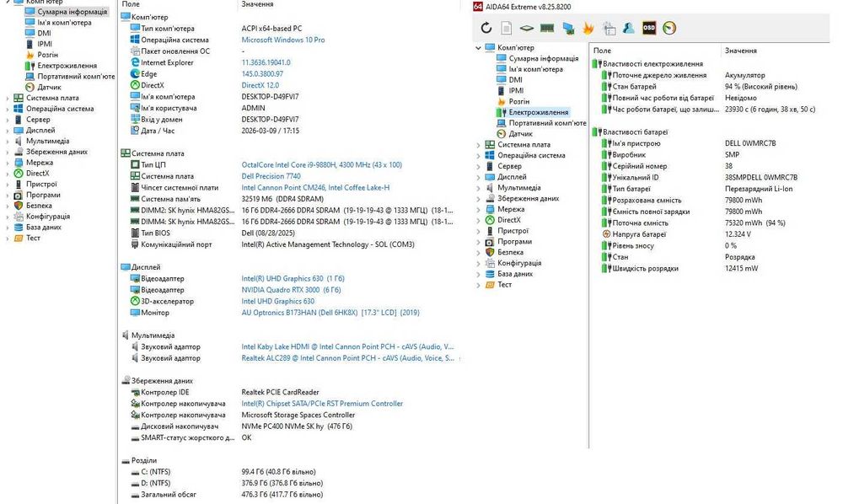Open the Intel Cannon Point CM246 chipset link

pos(315,187)
